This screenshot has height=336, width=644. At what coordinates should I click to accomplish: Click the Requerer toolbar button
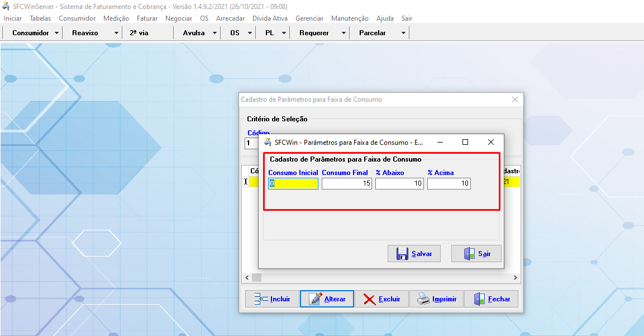coord(314,33)
